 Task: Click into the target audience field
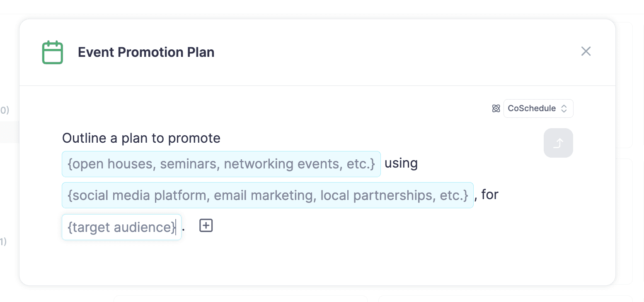pos(121,227)
